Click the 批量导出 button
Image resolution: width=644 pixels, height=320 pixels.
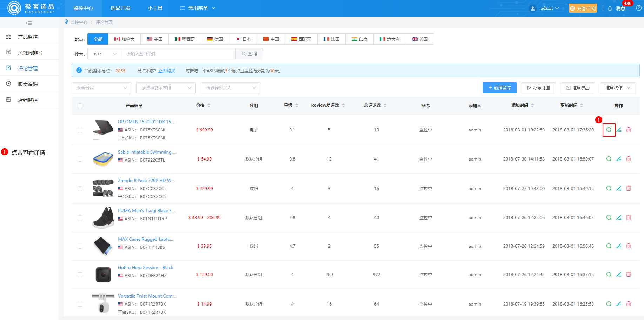[578, 88]
